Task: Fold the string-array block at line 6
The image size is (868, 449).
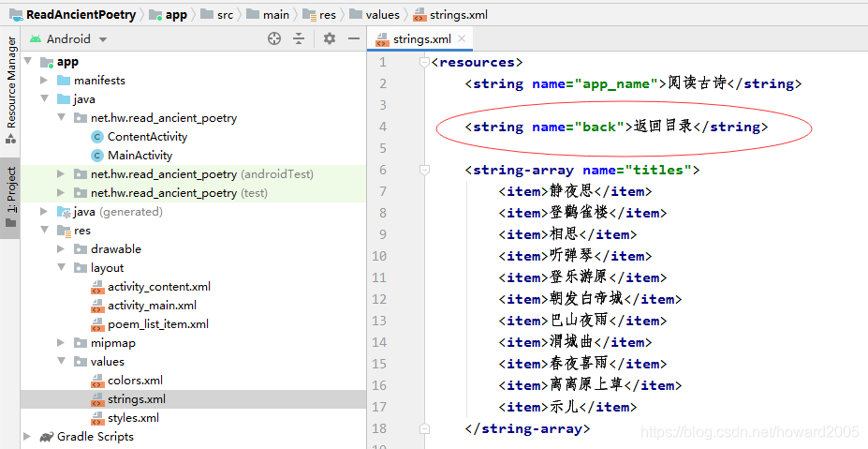Action: pos(424,171)
